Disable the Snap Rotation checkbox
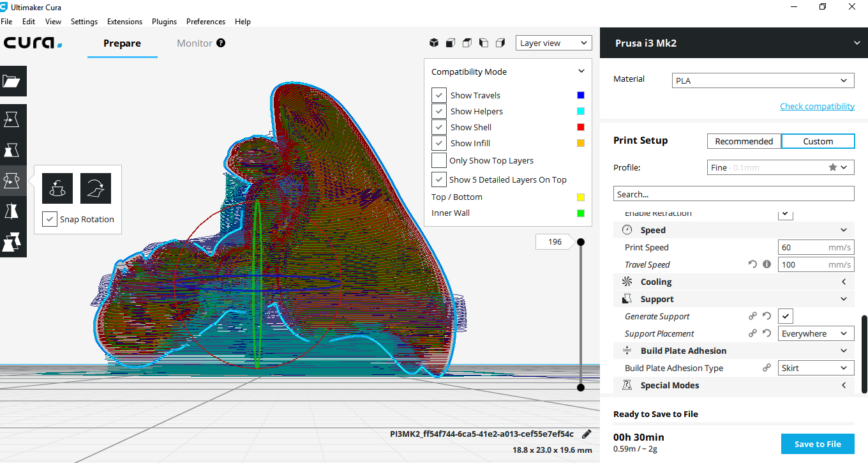Image resolution: width=868 pixels, height=463 pixels. pyautogui.click(x=50, y=219)
